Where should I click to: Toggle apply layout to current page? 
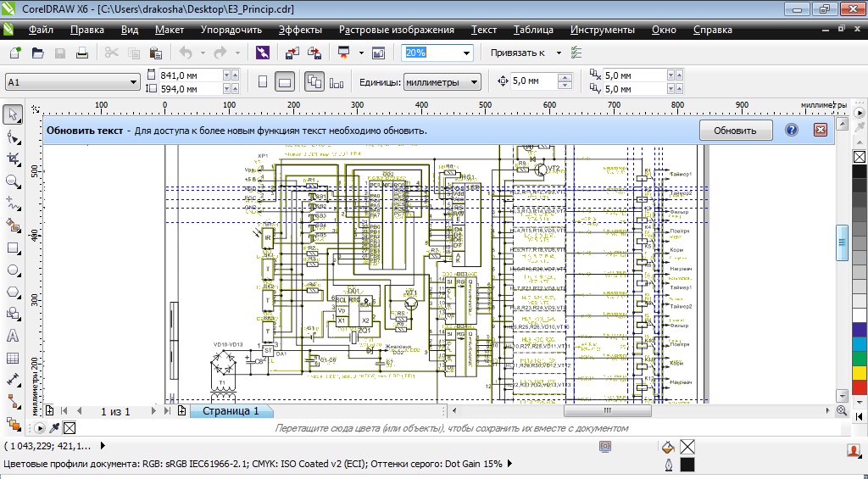click(x=336, y=82)
